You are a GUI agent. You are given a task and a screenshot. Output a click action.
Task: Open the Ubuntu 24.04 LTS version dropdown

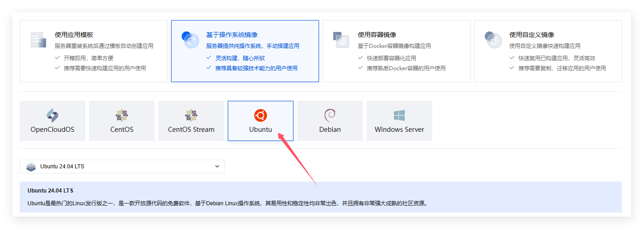click(x=122, y=167)
